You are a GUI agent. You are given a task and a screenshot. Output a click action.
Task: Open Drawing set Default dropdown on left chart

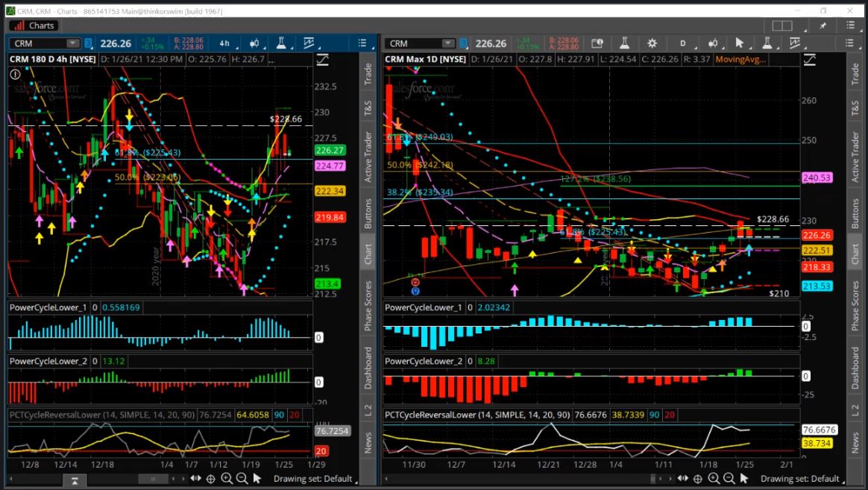(315, 478)
